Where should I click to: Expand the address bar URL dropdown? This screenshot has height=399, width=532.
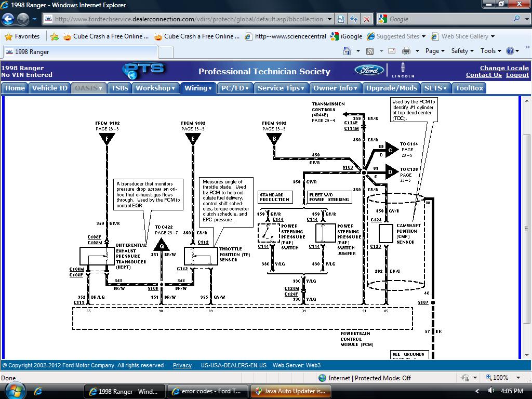pos(329,19)
